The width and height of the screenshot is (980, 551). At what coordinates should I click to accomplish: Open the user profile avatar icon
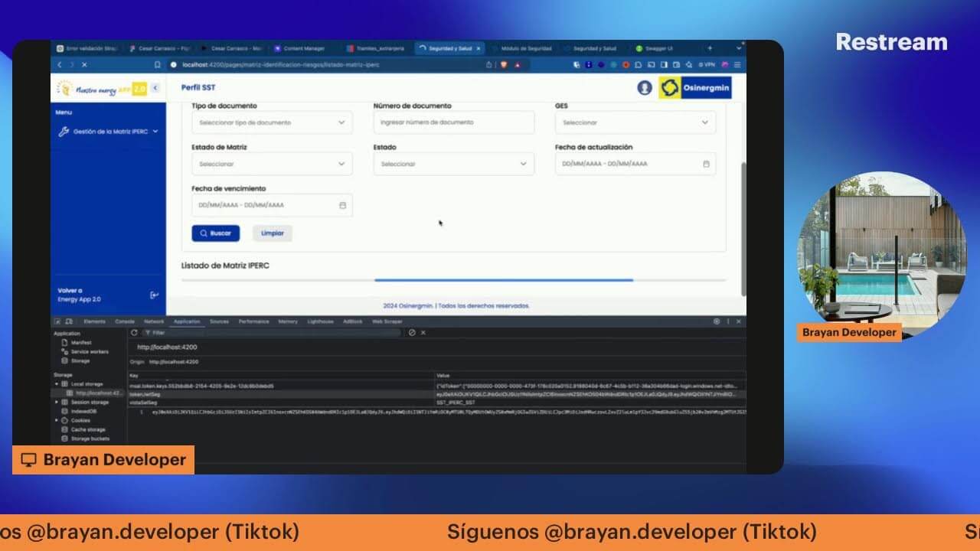click(645, 88)
